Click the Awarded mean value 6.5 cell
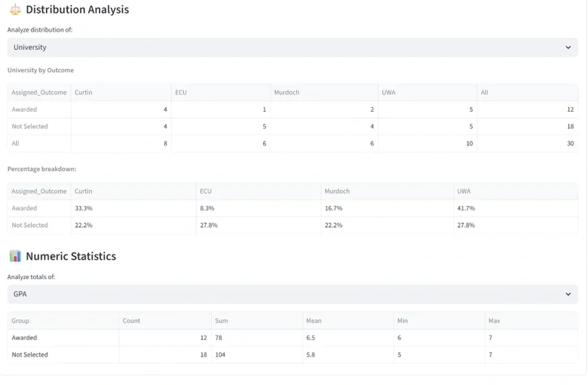 pyautogui.click(x=313, y=338)
